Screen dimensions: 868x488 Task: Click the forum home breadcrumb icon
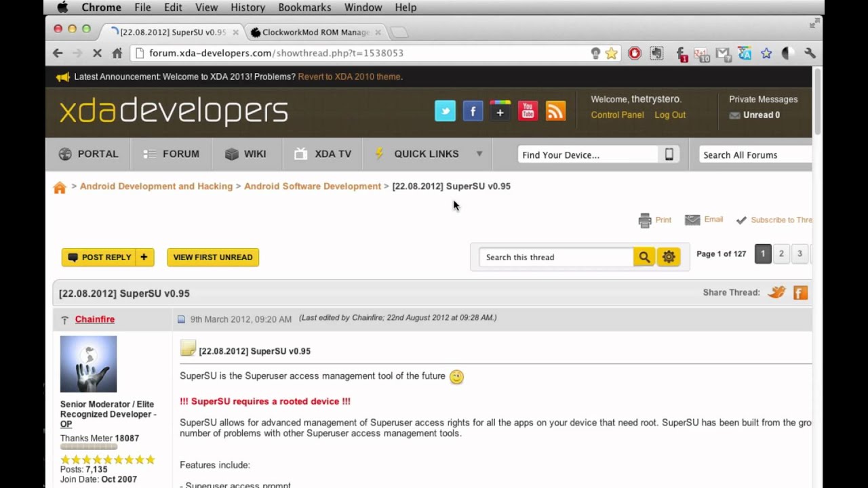tap(60, 188)
